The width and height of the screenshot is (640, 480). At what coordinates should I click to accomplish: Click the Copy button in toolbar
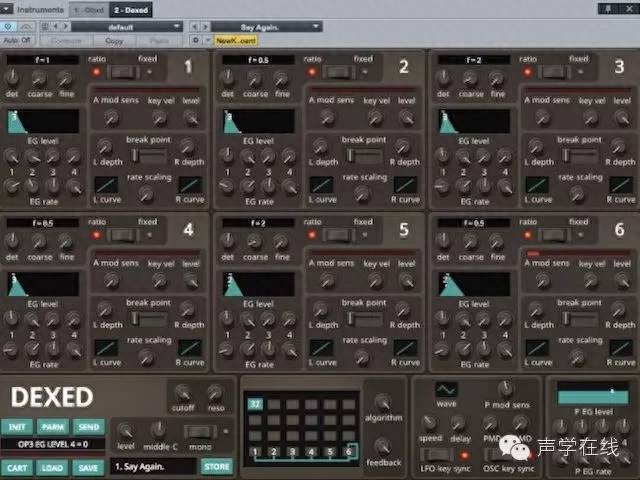point(114,41)
